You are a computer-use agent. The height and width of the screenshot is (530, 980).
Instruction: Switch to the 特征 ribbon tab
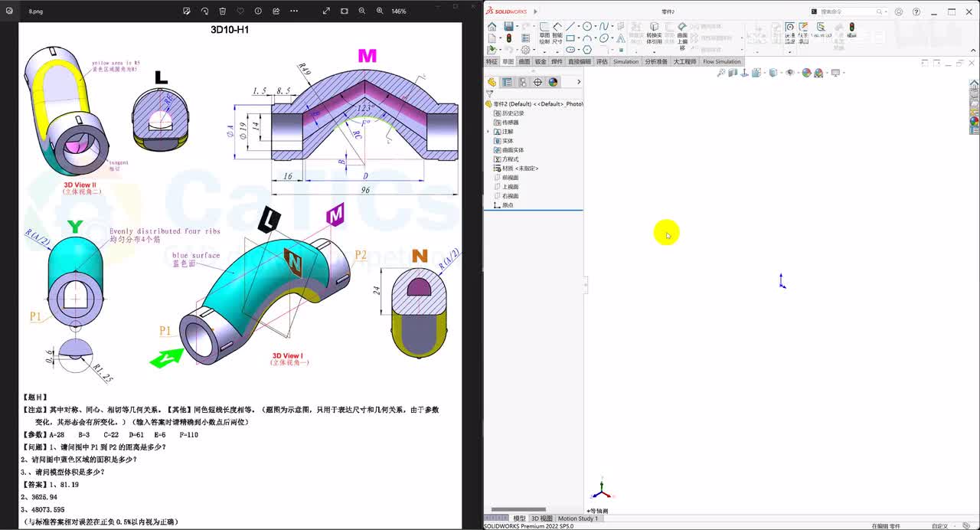pos(492,61)
